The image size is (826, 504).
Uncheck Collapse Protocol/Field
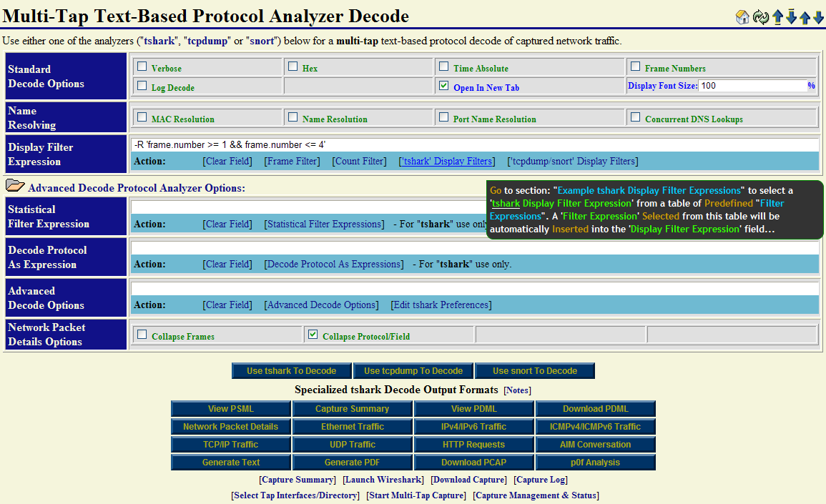point(313,334)
